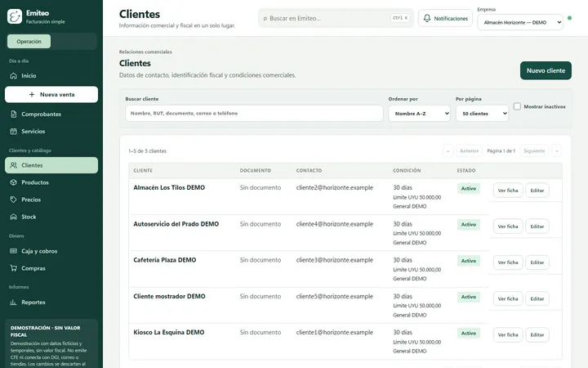Open Productos in the sidebar
The height and width of the screenshot is (368, 588).
click(x=51, y=182)
